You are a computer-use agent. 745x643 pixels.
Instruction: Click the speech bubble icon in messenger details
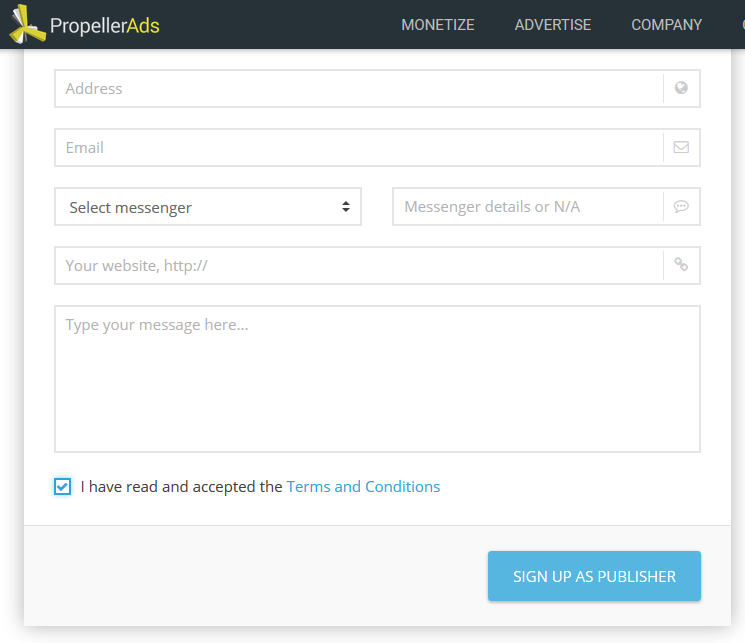pyautogui.click(x=681, y=206)
